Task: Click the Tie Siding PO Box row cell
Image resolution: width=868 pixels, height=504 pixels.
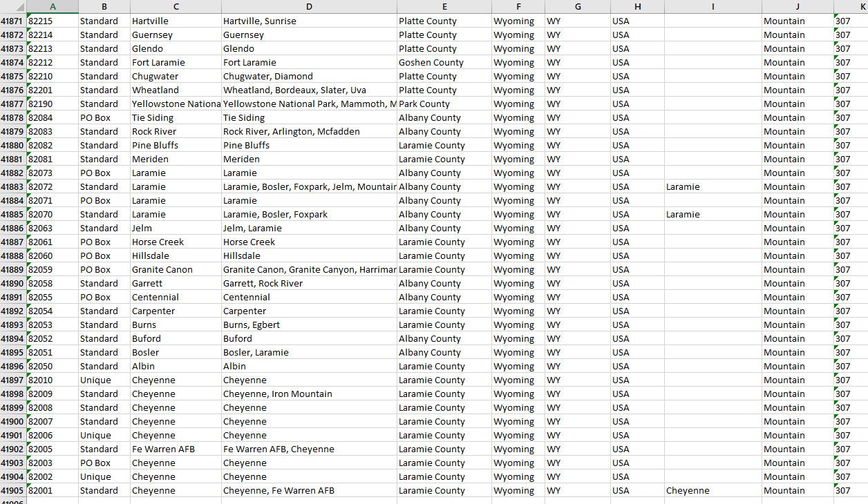Action: point(104,117)
